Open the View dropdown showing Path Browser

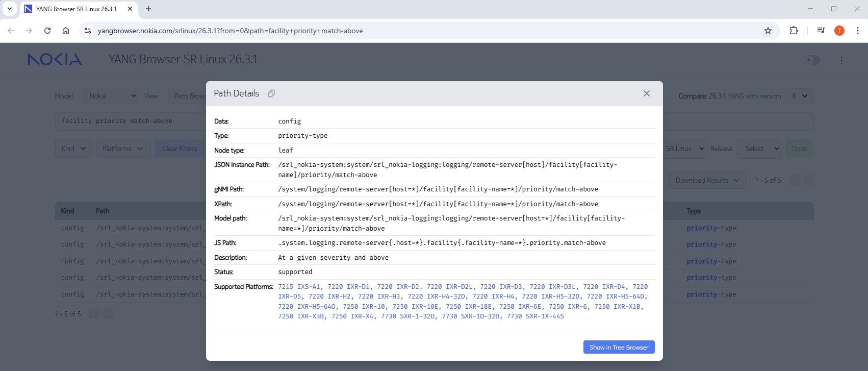[187, 96]
